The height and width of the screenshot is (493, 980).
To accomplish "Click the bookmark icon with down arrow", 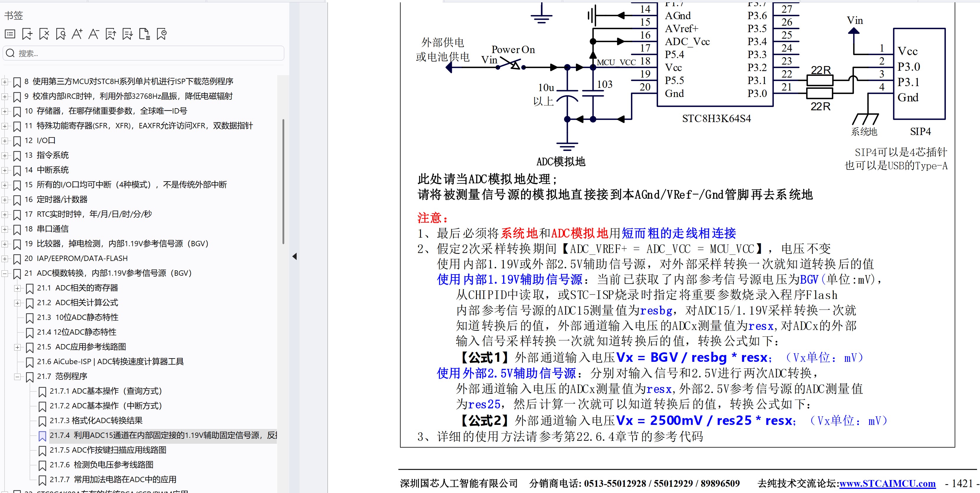I will click(x=128, y=34).
